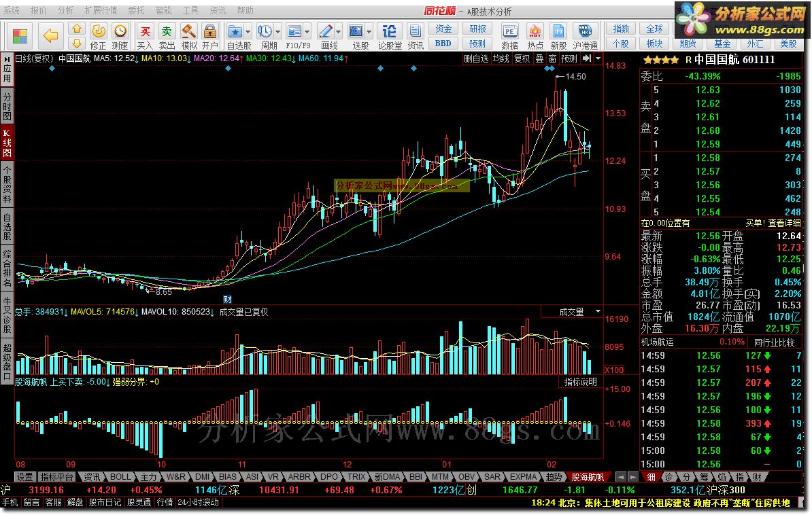Click the BBD toolbar button

point(443,43)
